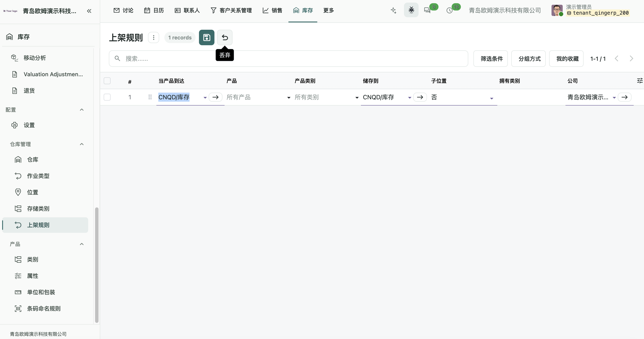Collapse the 仓库管理 sidebar section

[82, 144]
